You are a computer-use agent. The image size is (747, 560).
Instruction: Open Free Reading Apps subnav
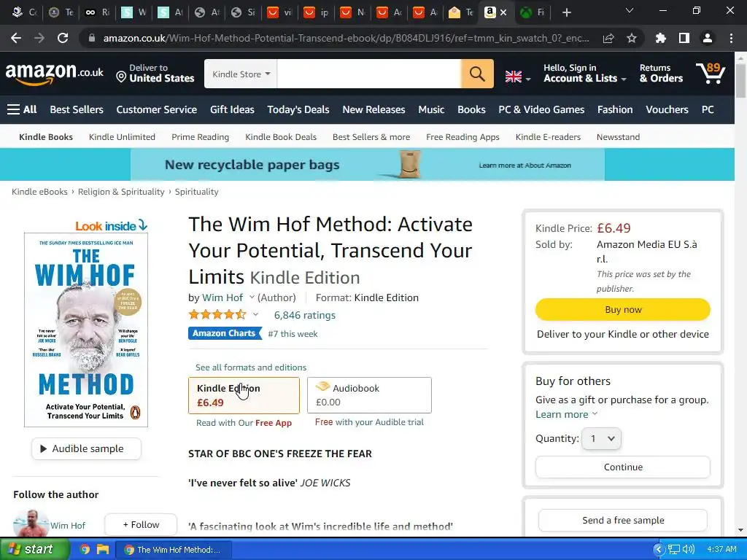click(462, 137)
